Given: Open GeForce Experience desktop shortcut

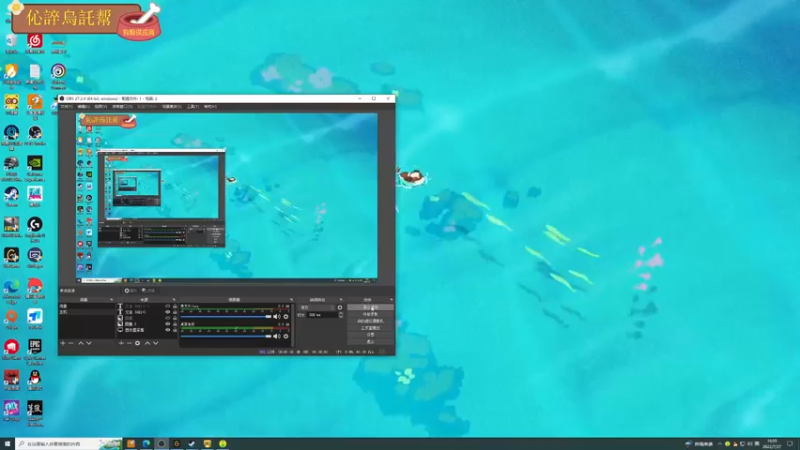Looking at the screenshot, I should point(35,167).
